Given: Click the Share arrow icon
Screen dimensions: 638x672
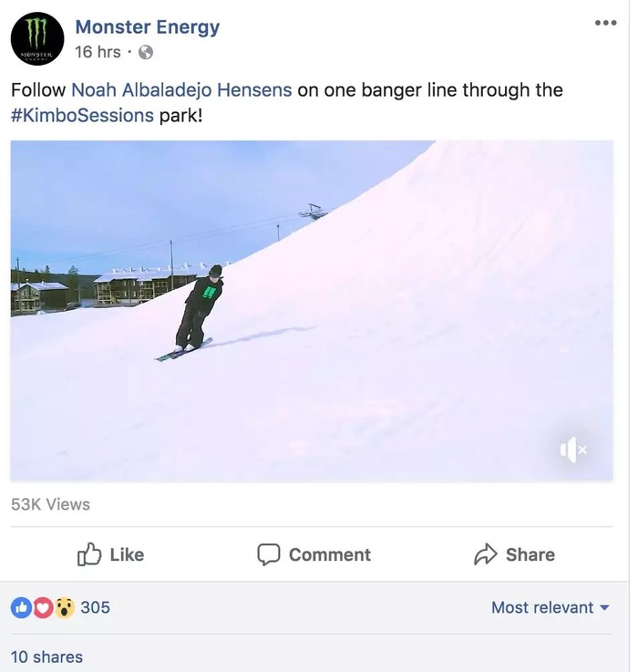Looking at the screenshot, I should pyautogui.click(x=486, y=554).
